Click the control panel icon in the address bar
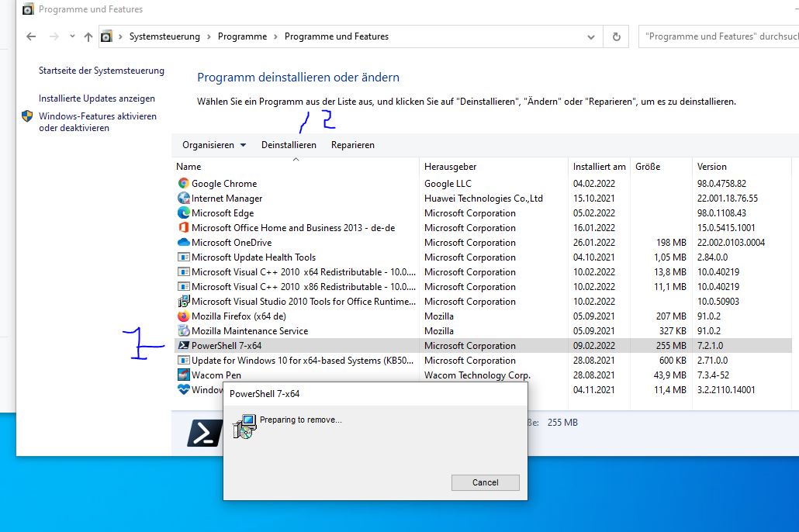Viewport: 799px width, 532px height. (106, 36)
